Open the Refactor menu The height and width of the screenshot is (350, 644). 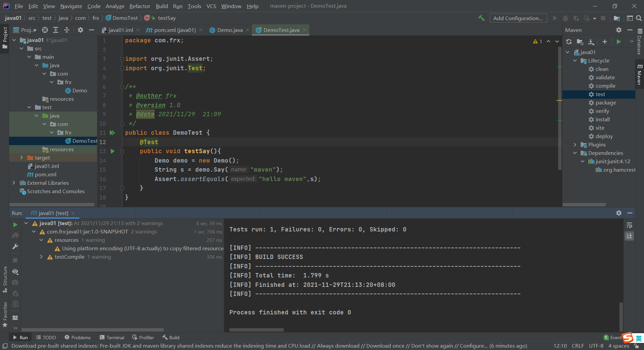[x=140, y=6]
